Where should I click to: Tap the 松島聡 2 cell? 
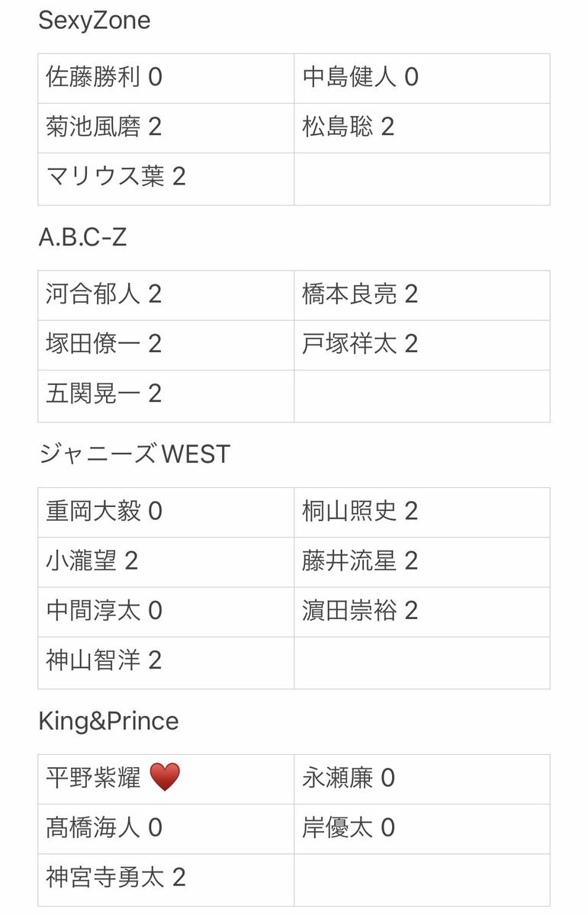tap(422, 127)
